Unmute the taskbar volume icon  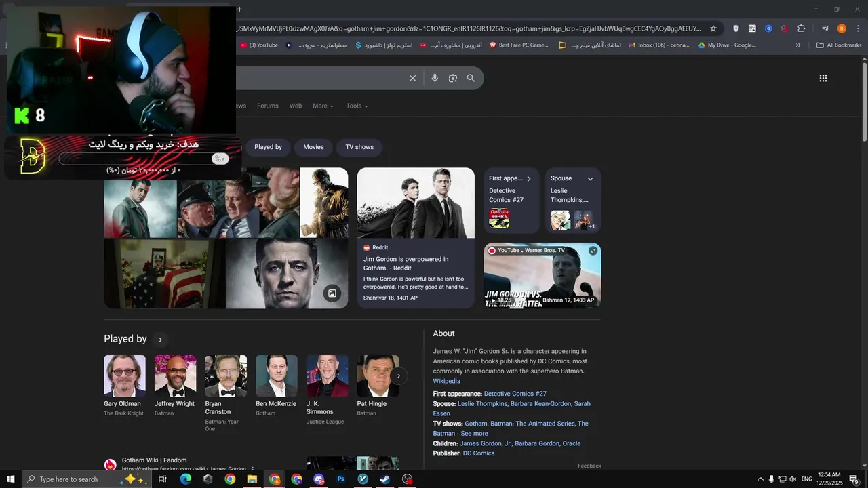pyautogui.click(x=793, y=479)
